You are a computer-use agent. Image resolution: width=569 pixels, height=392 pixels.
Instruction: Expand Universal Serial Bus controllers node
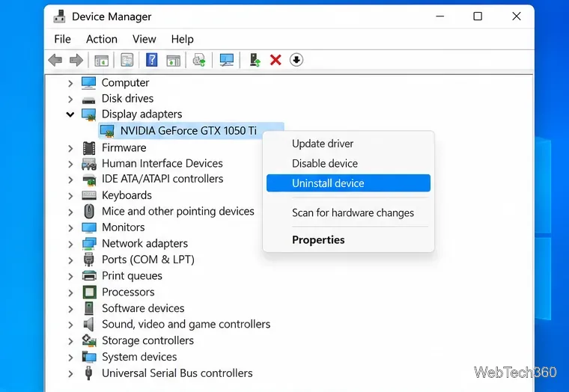pyautogui.click(x=70, y=374)
